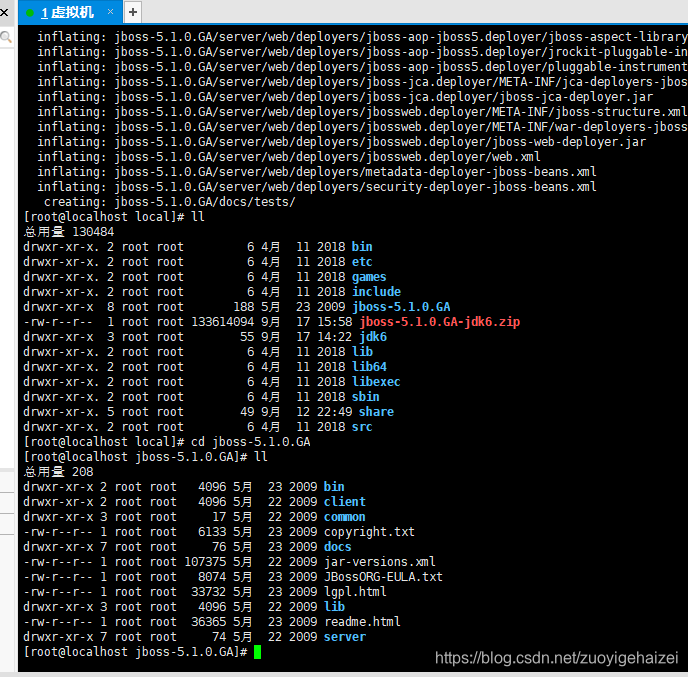This screenshot has height=677, width=688.
Task: Click the 'JBossORG-EULA.txt' file name
Action: [383, 577]
